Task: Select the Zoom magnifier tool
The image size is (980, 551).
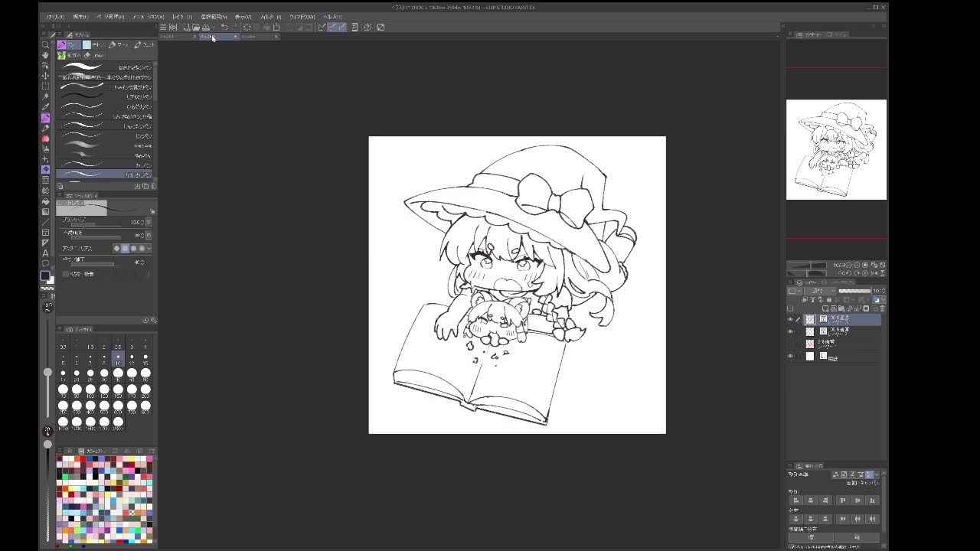Action: (x=45, y=45)
